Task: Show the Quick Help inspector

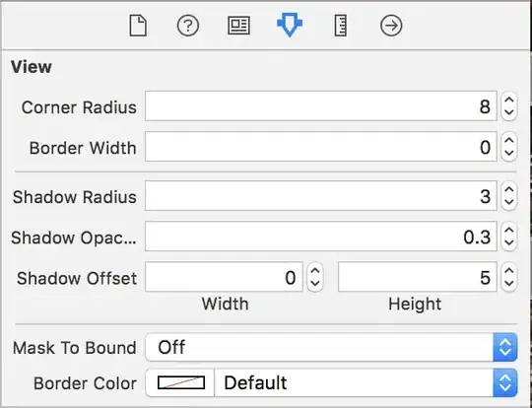Action: [x=188, y=26]
